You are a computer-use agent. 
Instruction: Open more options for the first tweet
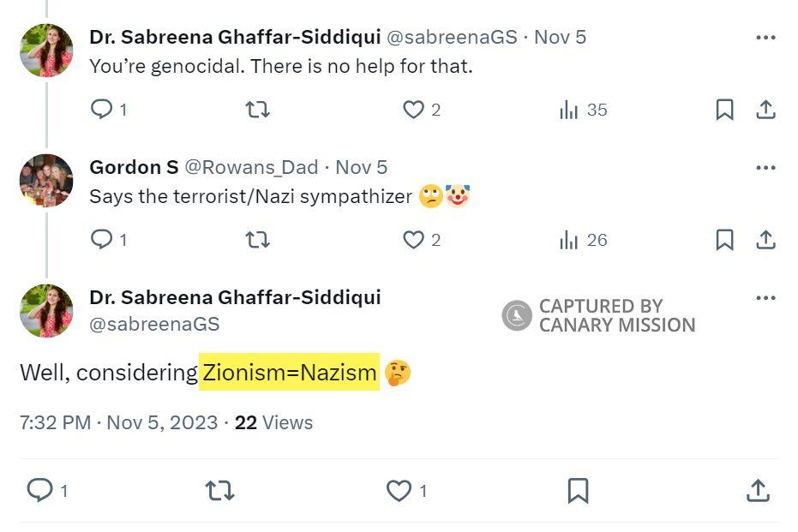tap(765, 37)
